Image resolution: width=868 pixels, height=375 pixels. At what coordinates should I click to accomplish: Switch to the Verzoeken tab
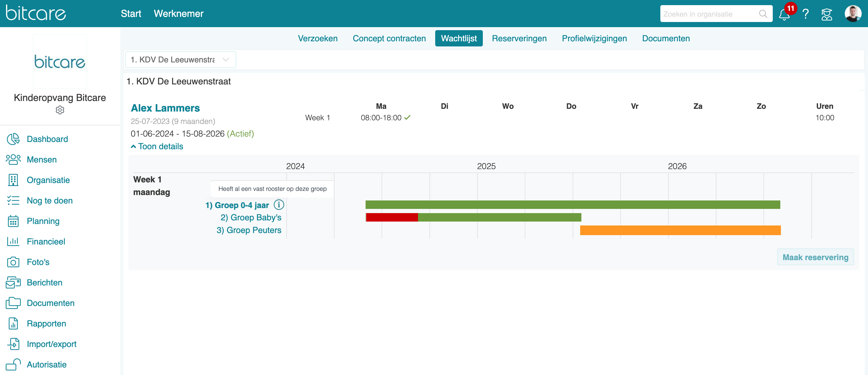pyautogui.click(x=317, y=38)
